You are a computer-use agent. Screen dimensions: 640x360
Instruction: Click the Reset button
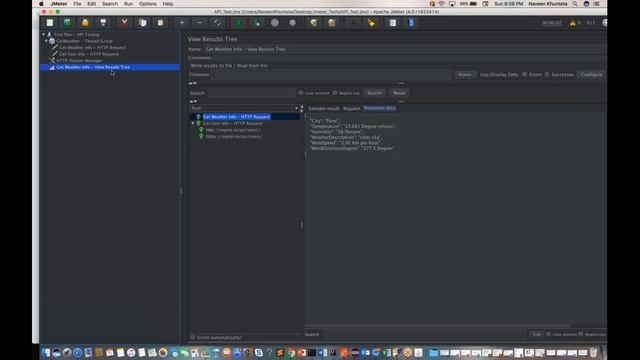coord(399,93)
